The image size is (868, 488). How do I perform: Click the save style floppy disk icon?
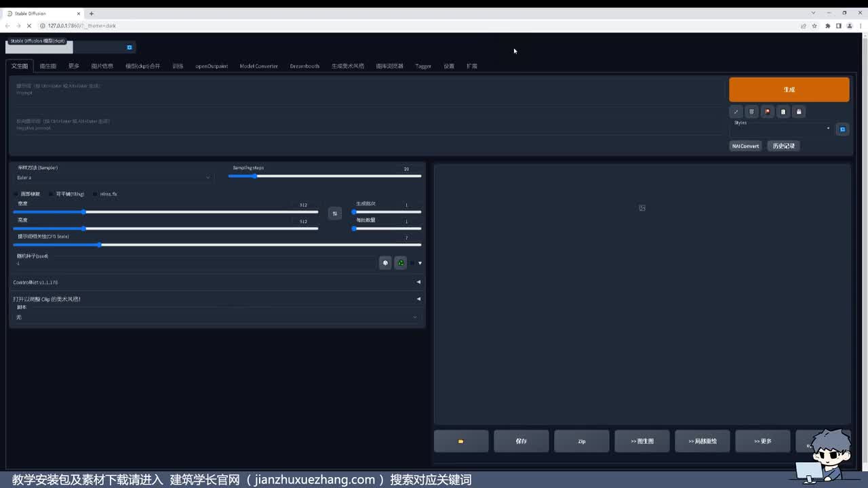coord(799,112)
